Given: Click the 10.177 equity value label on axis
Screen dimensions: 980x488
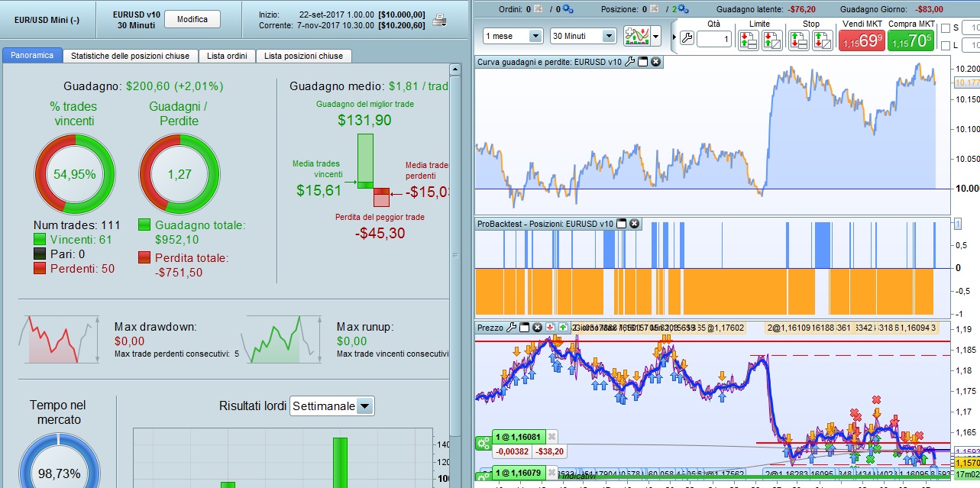Looking at the screenshot, I should click(967, 82).
